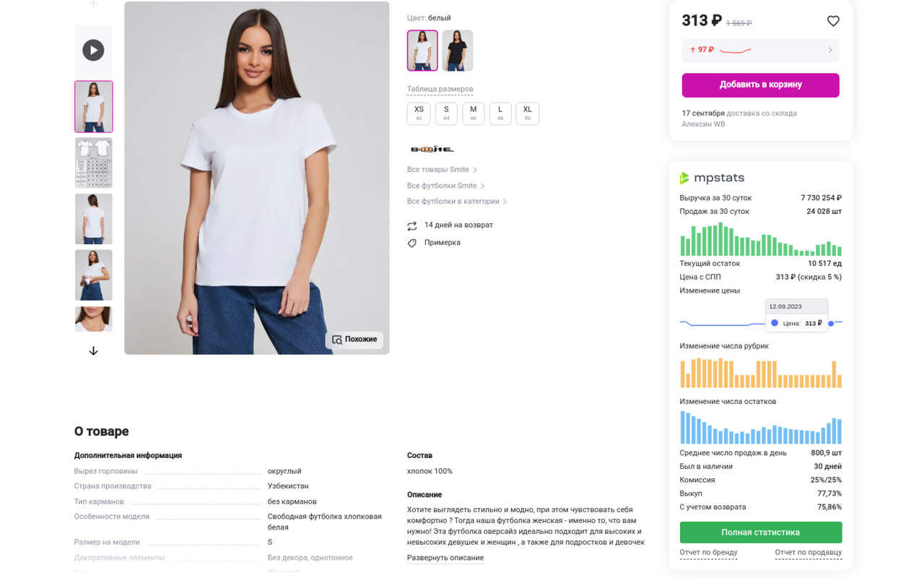This screenshot has width=924, height=578.
Task: Select the black color variant
Action: click(457, 51)
